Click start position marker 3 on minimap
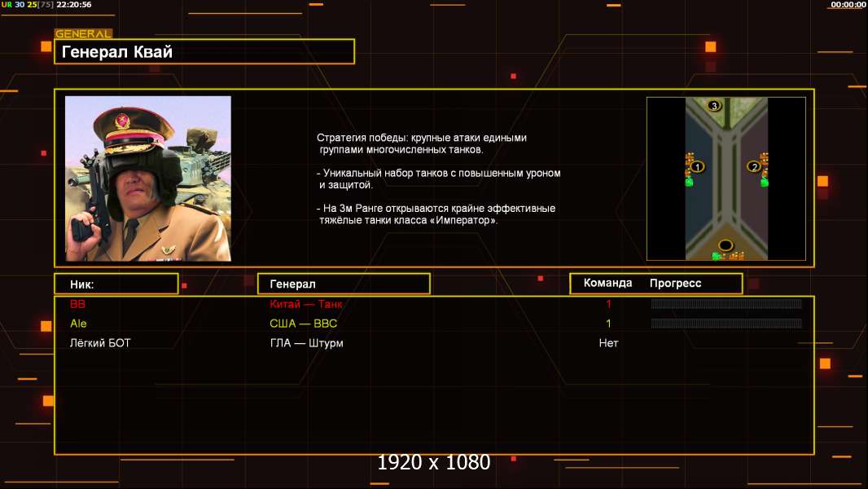This screenshot has width=868, height=489. [x=714, y=105]
